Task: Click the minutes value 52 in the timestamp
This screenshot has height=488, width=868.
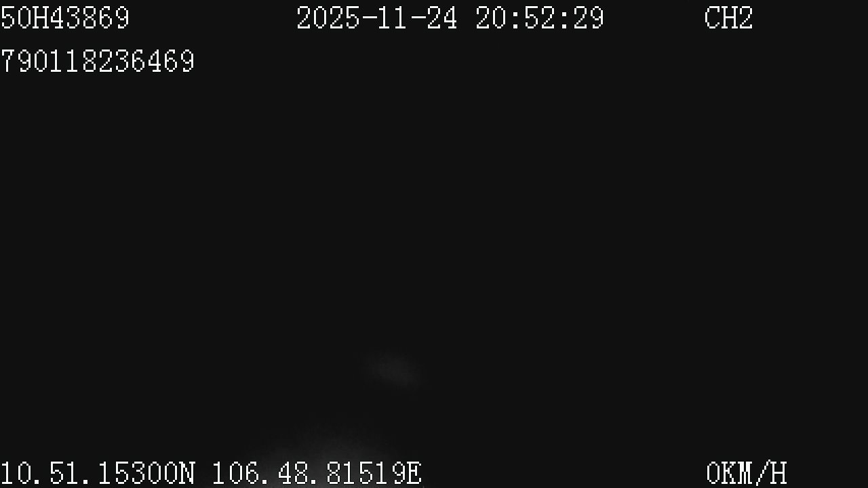Action: pyautogui.click(x=539, y=18)
